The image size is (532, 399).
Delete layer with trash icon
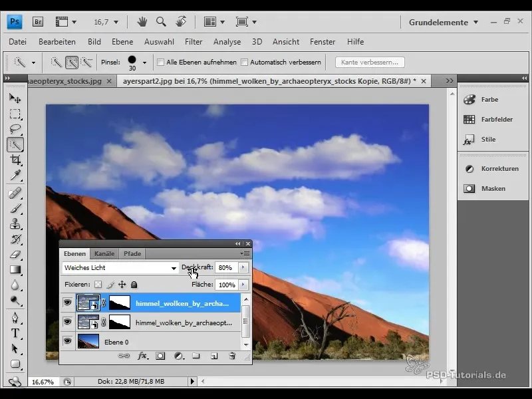tap(232, 356)
